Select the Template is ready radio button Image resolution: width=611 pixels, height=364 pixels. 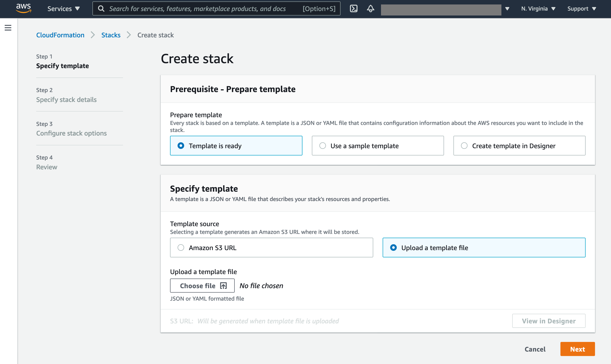[182, 146]
